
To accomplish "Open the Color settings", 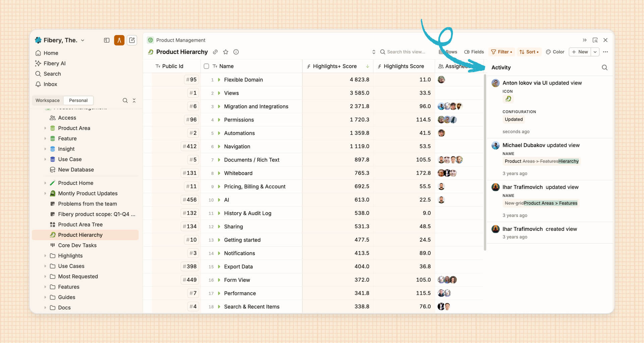I will click(555, 52).
